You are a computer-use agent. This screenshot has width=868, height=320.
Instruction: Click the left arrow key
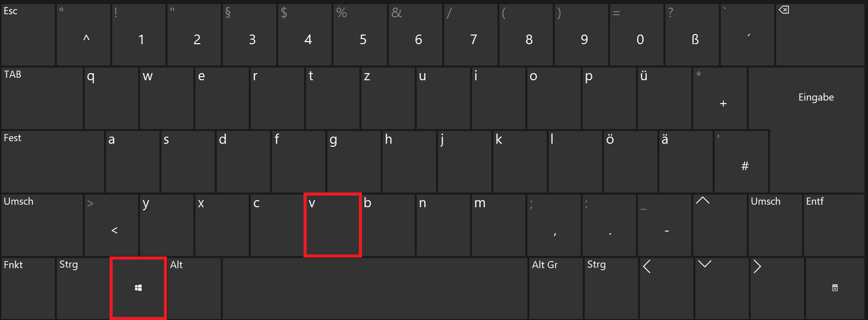point(666,289)
